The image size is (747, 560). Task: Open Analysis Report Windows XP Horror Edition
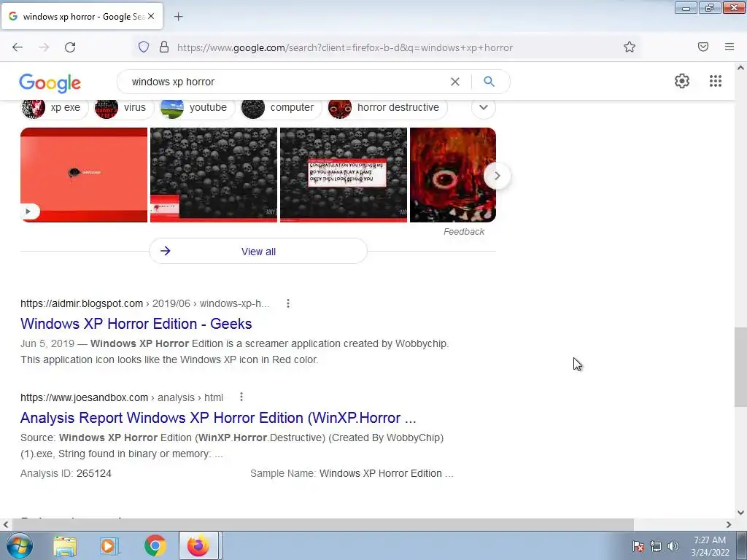click(218, 418)
